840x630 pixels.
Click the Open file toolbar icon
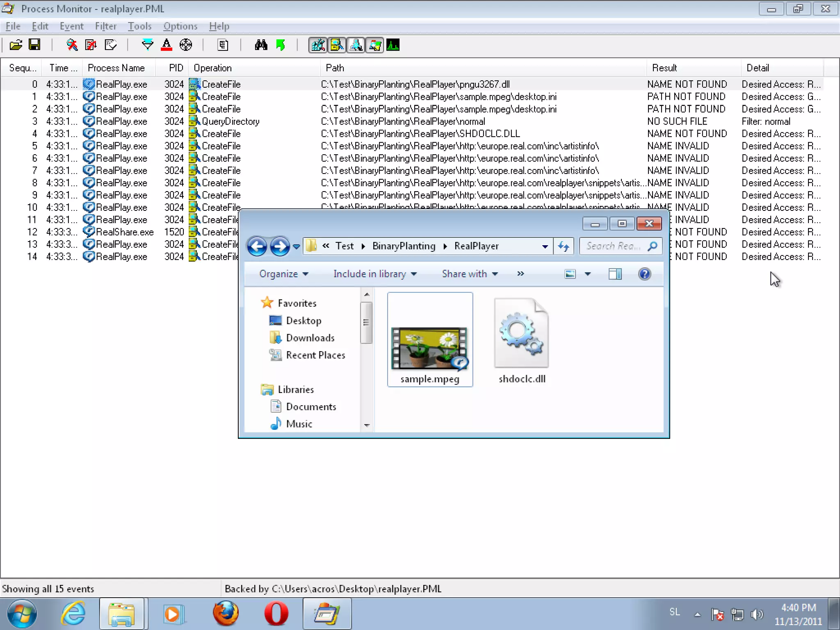(16, 45)
